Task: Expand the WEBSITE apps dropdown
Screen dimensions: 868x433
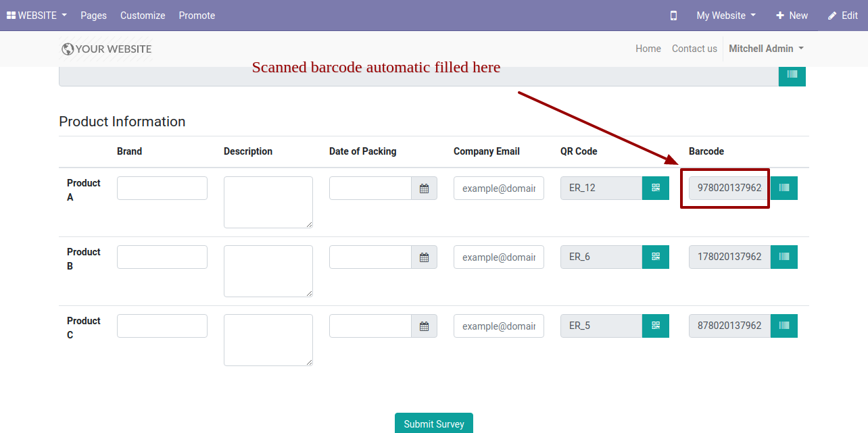Action: 37,16
